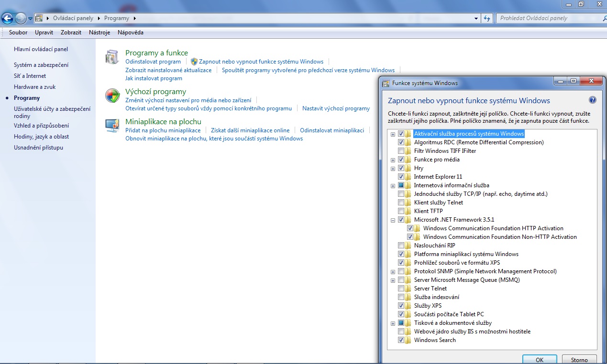
Task: Click the Back navigation arrow button
Action: click(x=8, y=19)
